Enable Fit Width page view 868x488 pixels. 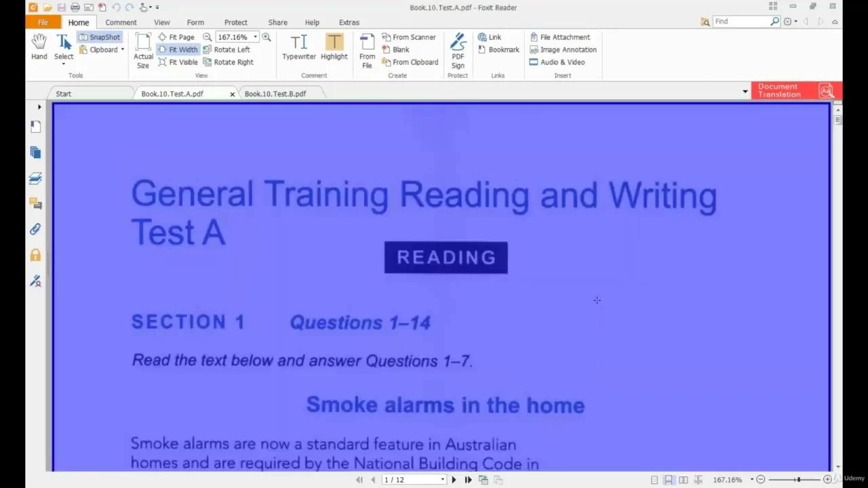point(182,49)
